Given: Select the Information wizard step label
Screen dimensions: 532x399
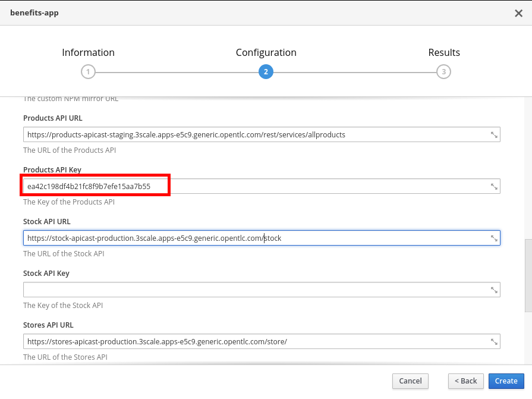Looking at the screenshot, I should (x=88, y=52).
